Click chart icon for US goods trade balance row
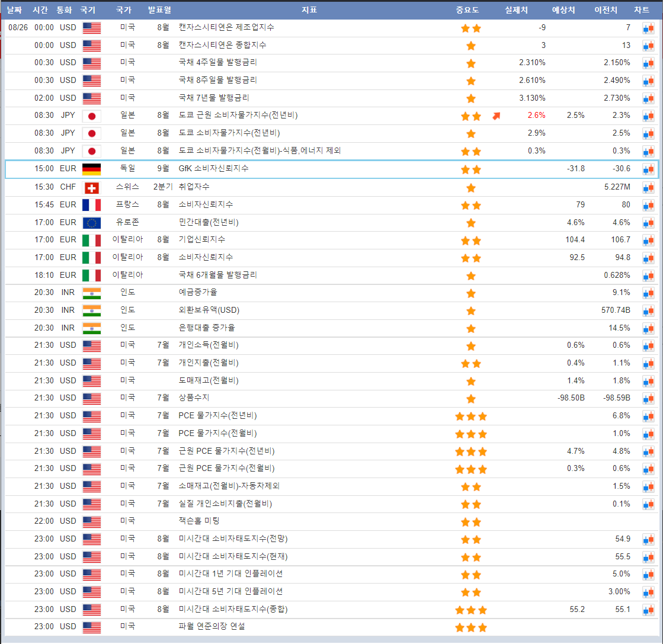This screenshot has height=644, width=663. point(648,398)
